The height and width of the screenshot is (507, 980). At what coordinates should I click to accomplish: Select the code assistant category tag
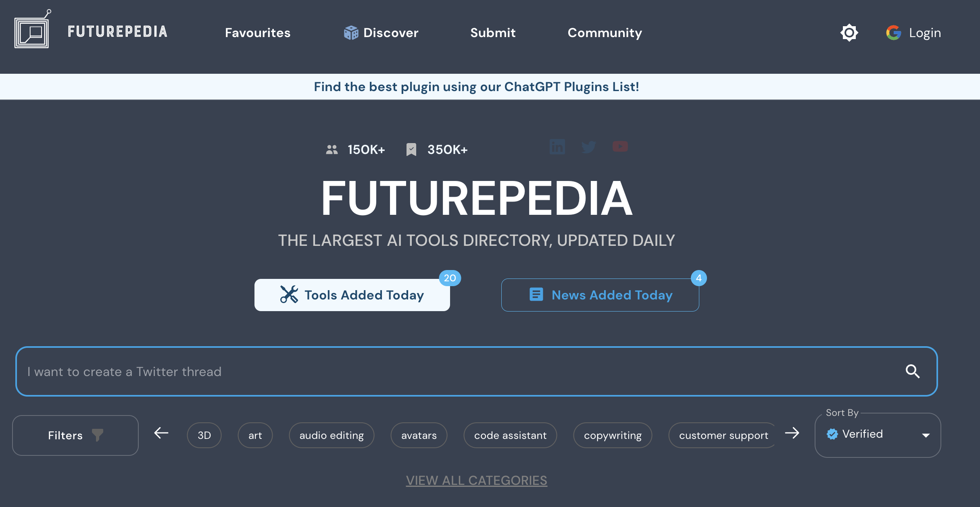[x=511, y=434]
